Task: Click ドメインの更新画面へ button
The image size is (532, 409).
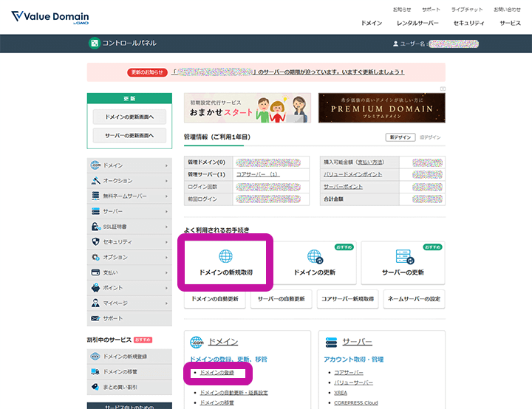Action: [x=129, y=117]
